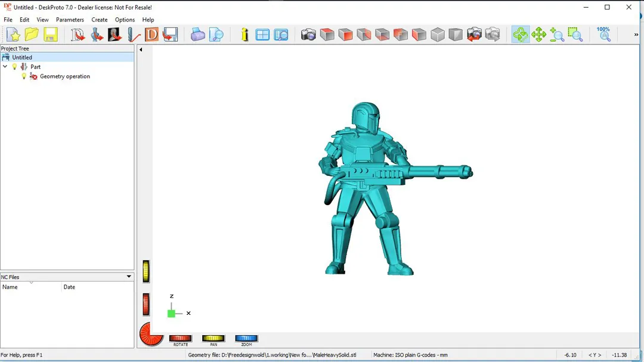644x362 pixels.
Task: Toggle the Part visibility light bulb
Action: point(15,67)
